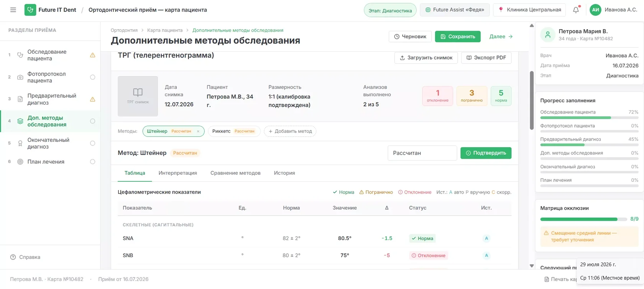Click the camera icon for Фотопротокол пациента
This screenshot has height=289, width=644.
(20, 77)
